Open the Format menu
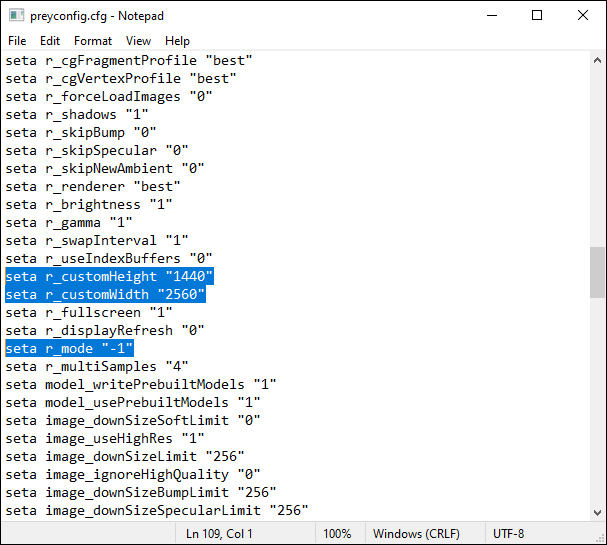This screenshot has height=545, width=607. (x=93, y=41)
